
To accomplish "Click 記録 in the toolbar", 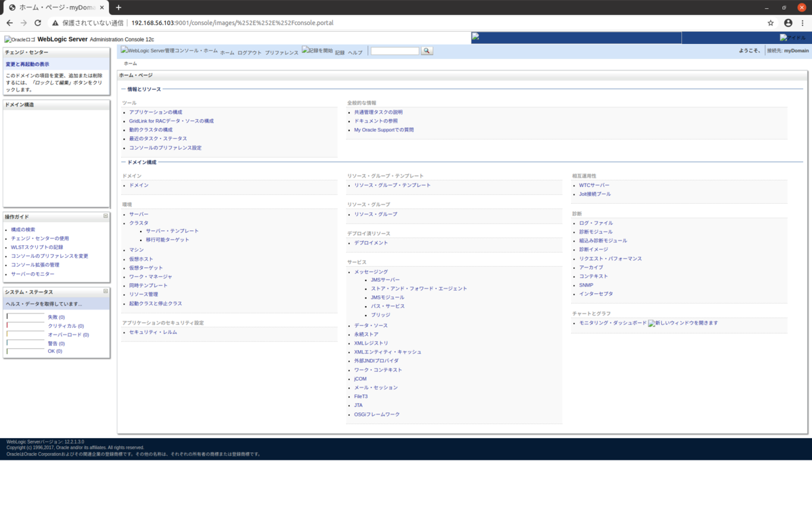I will [x=340, y=53].
